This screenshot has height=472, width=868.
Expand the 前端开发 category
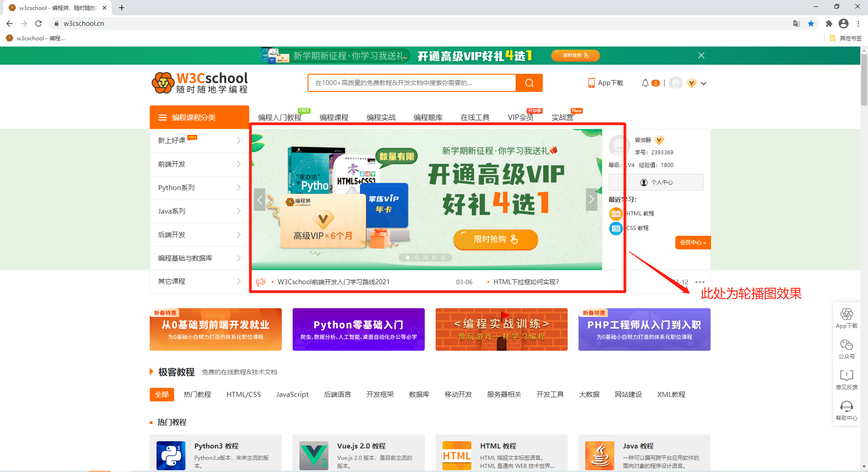(199, 164)
